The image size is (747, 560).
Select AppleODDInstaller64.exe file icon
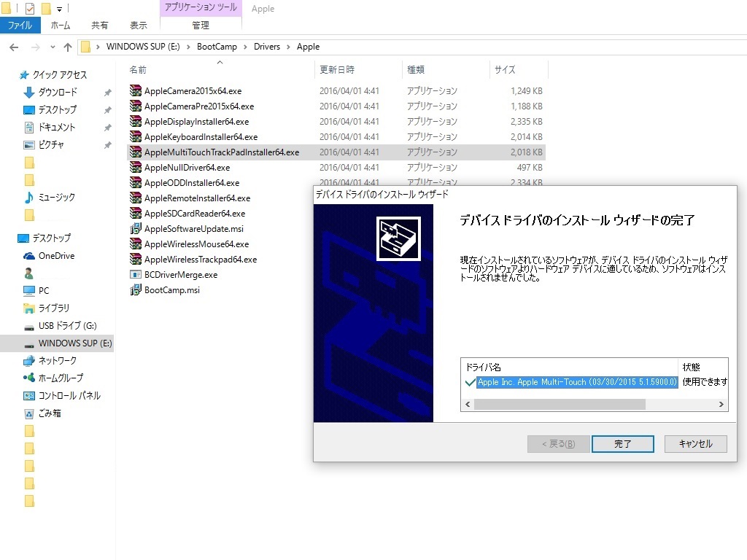136,182
